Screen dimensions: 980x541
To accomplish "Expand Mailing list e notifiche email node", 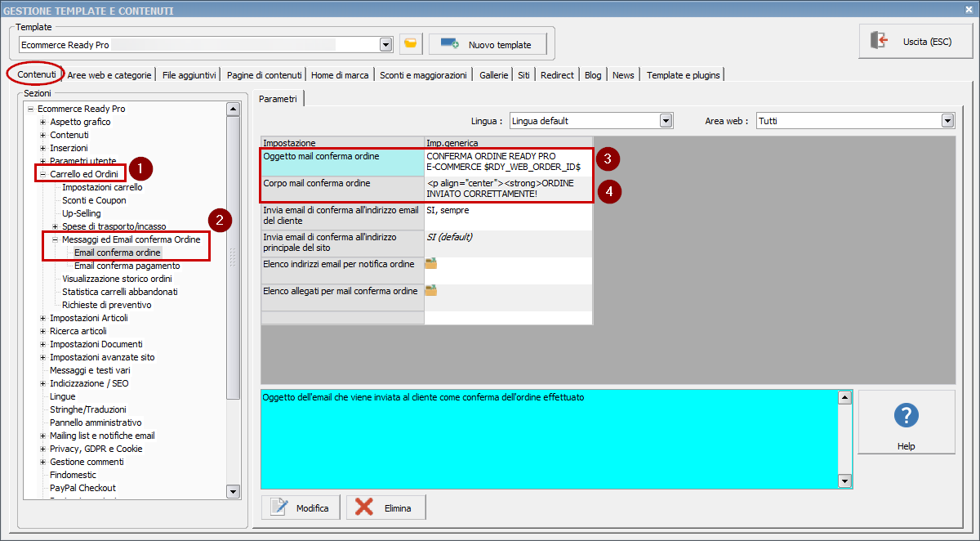I will pyautogui.click(x=42, y=436).
